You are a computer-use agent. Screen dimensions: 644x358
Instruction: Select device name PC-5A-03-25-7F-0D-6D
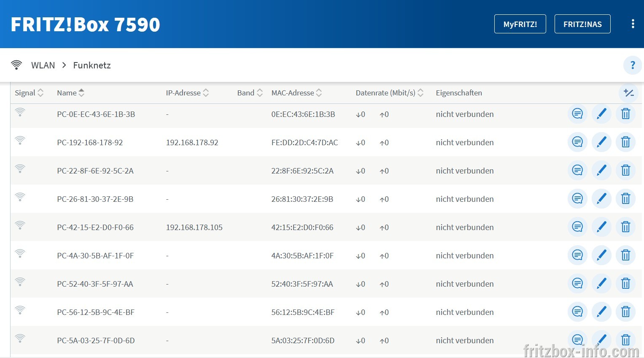tap(96, 340)
